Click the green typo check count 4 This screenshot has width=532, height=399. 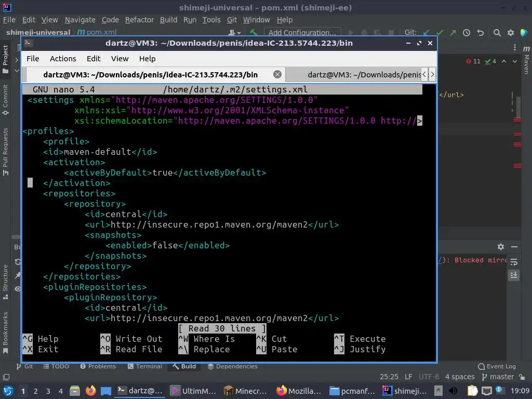point(490,61)
